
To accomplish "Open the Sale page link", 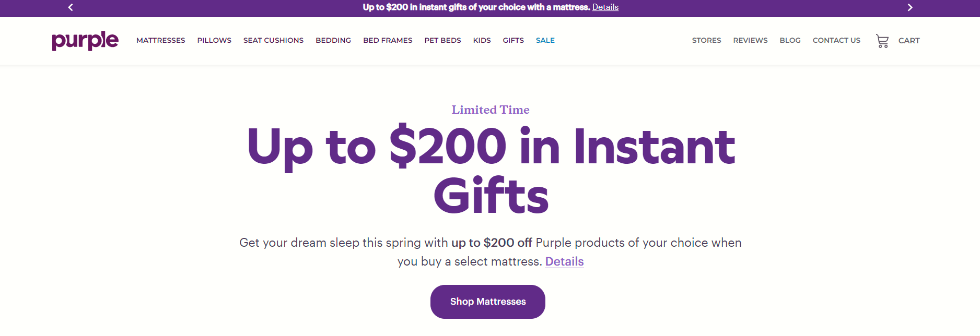I will [545, 40].
